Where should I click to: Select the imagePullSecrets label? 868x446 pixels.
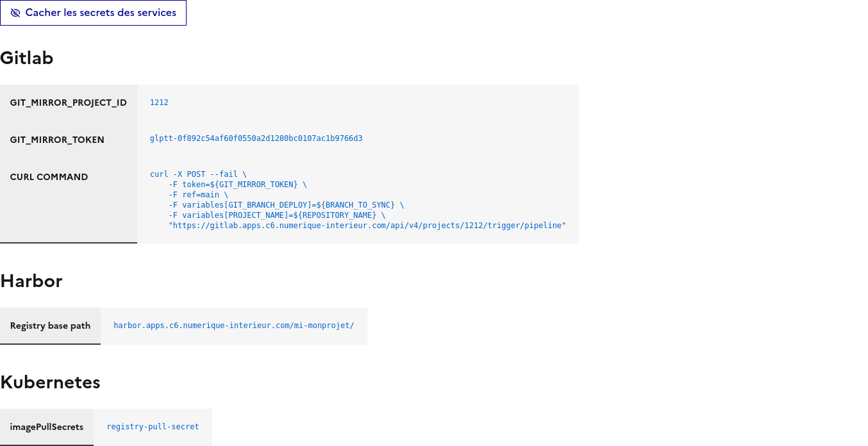[46, 427]
